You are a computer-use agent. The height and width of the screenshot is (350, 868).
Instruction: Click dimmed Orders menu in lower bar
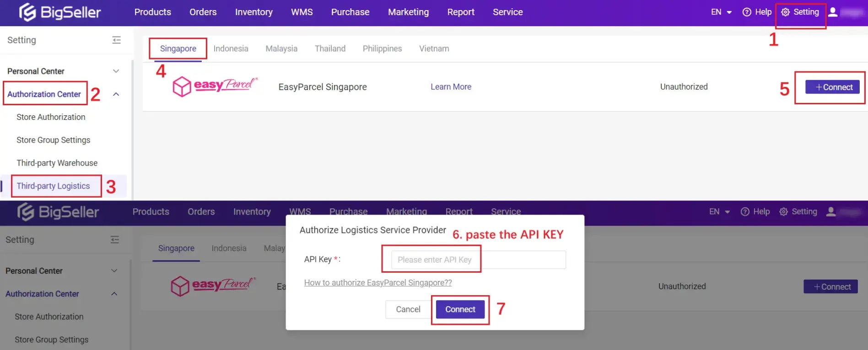point(201,212)
